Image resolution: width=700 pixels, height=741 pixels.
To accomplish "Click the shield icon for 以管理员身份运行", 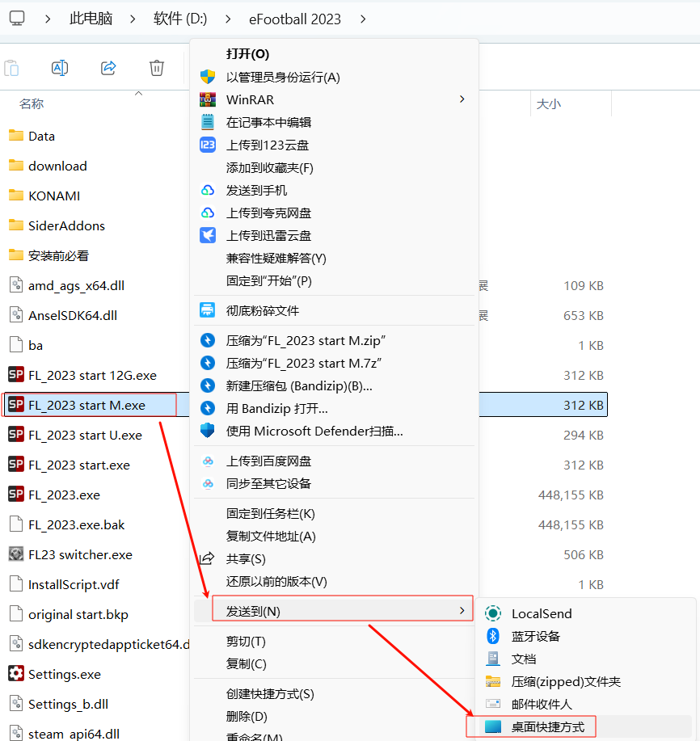I will [208, 77].
